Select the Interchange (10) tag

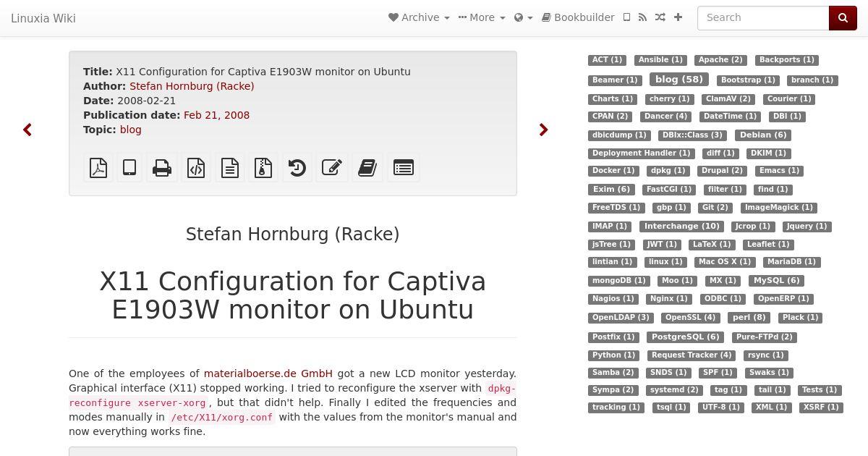tap(682, 226)
